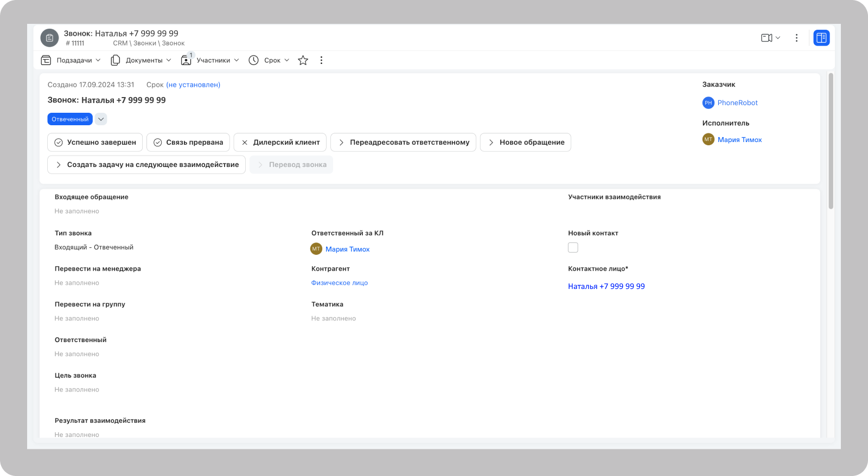Expand the Документы dropdown chevron
Image resolution: width=868 pixels, height=476 pixels.
click(x=169, y=60)
